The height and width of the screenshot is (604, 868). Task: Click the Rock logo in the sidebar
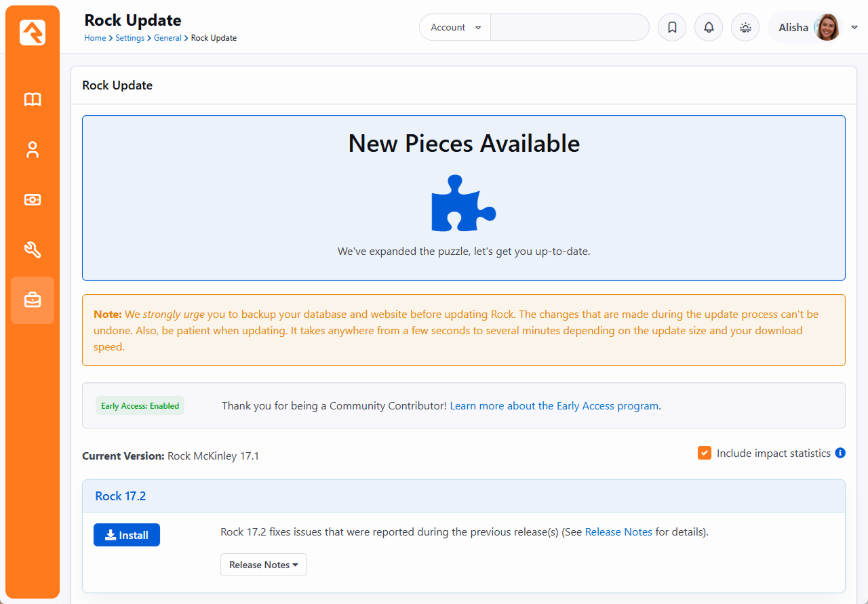[x=33, y=33]
